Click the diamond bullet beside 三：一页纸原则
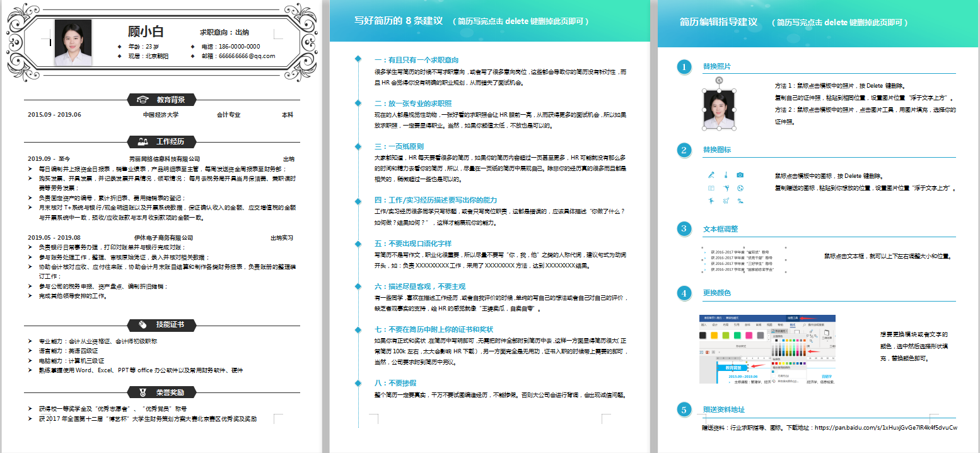This screenshot has width=980, height=453. coord(358,146)
